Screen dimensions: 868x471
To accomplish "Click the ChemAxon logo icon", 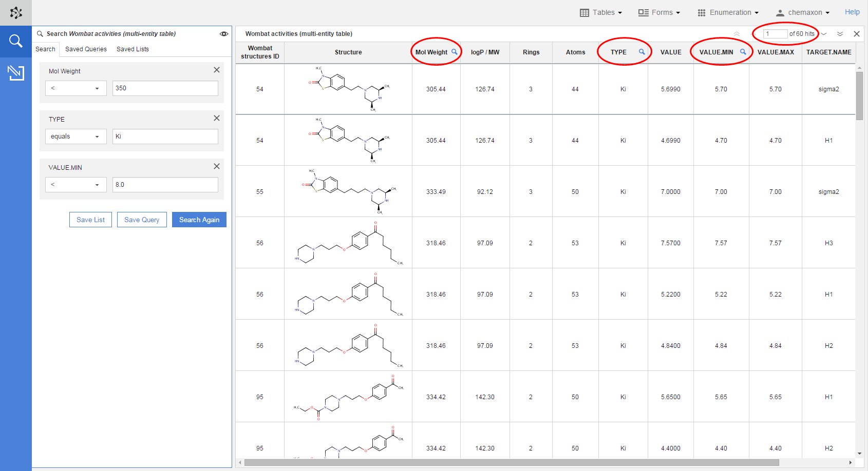I will 16,13.
